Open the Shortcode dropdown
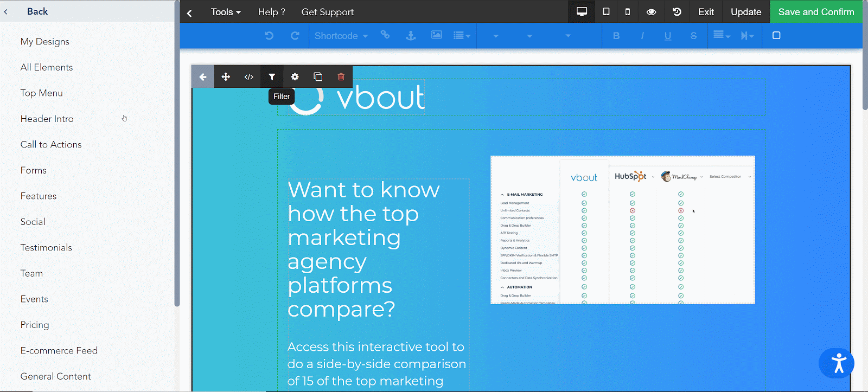 point(341,36)
